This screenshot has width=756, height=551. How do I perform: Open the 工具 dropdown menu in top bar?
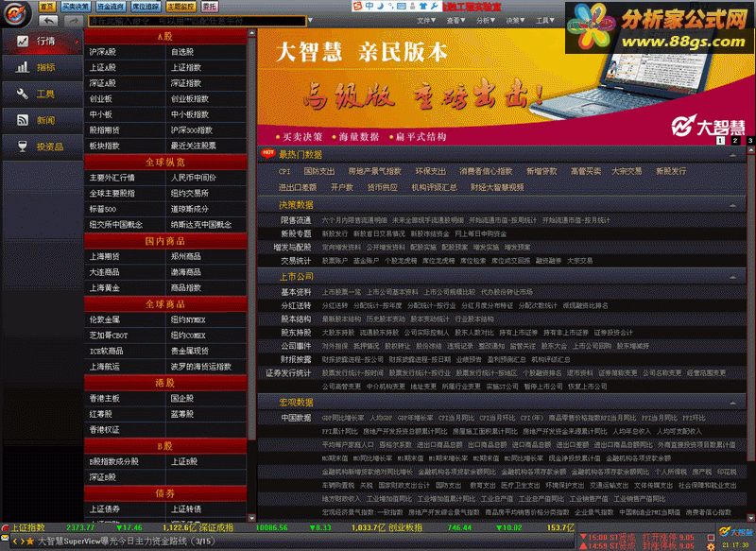click(x=545, y=20)
